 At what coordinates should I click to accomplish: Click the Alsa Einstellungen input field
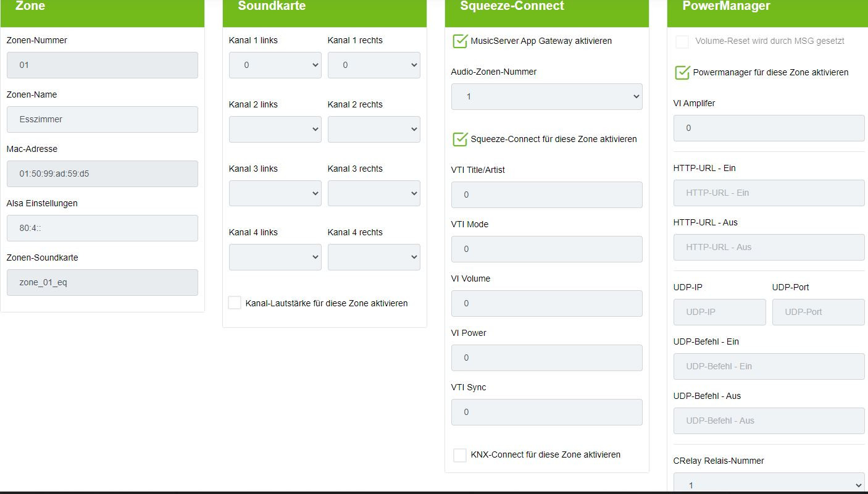(x=102, y=228)
